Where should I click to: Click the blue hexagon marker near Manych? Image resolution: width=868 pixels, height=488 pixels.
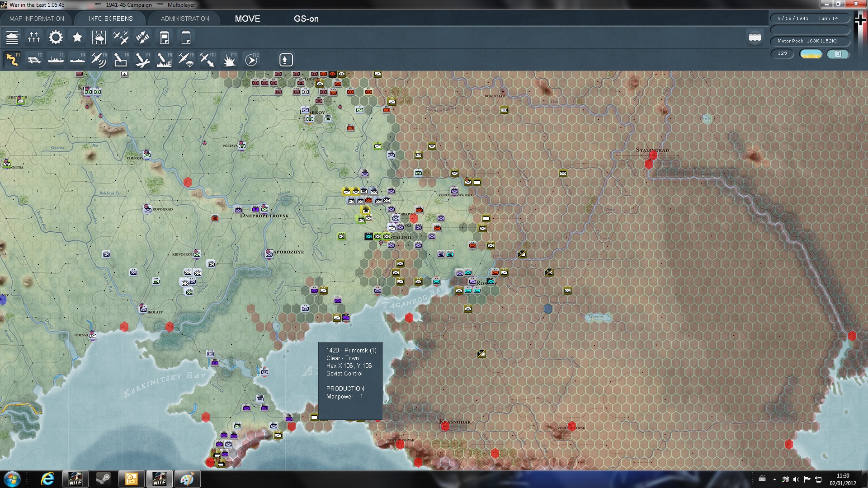(548, 309)
